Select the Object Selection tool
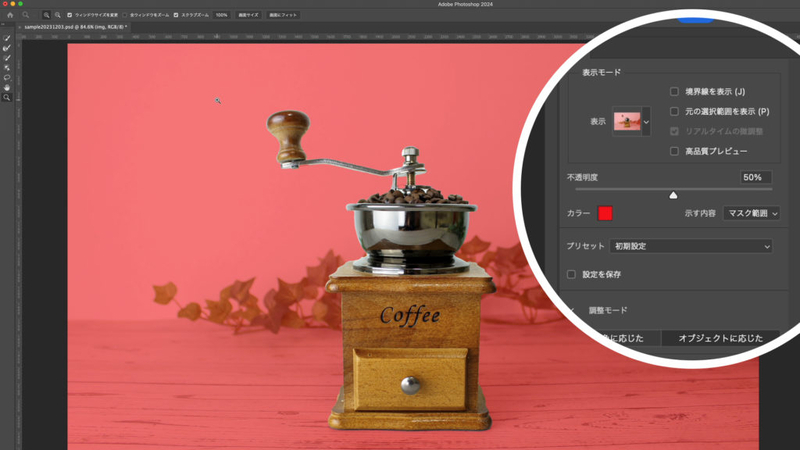 point(7,67)
